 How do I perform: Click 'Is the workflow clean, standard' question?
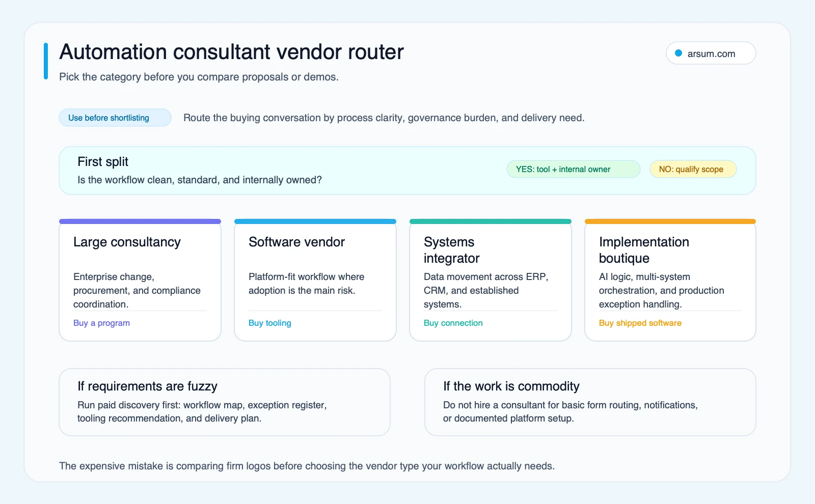(x=200, y=180)
